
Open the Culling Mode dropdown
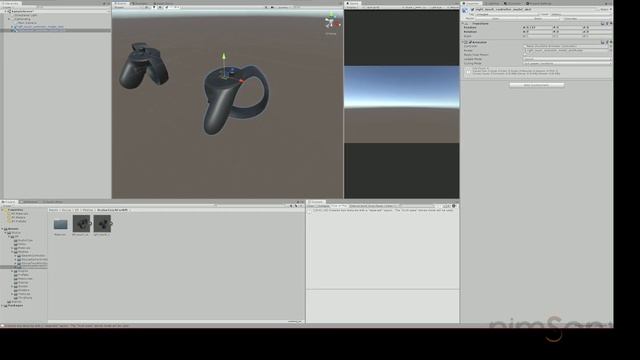(x=567, y=63)
